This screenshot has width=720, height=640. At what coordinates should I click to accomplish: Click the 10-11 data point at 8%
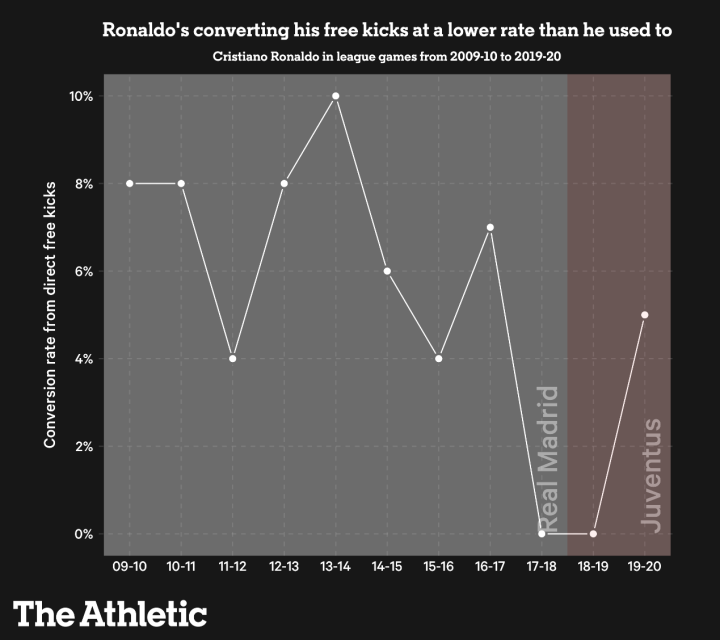pyautogui.click(x=181, y=184)
